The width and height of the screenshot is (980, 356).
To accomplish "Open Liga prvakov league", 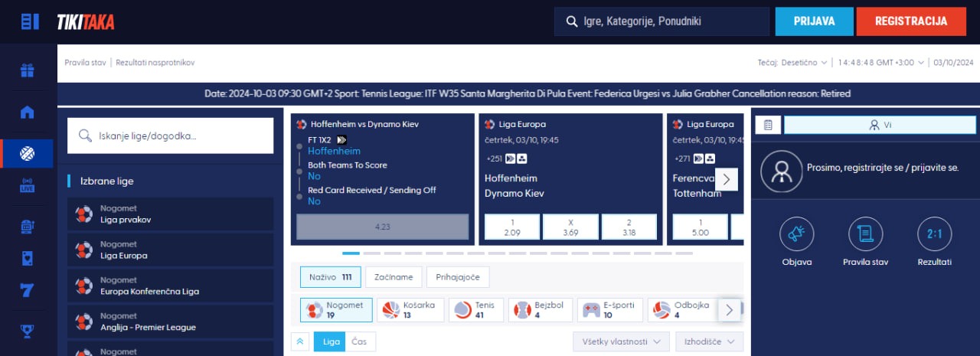I will point(170,214).
